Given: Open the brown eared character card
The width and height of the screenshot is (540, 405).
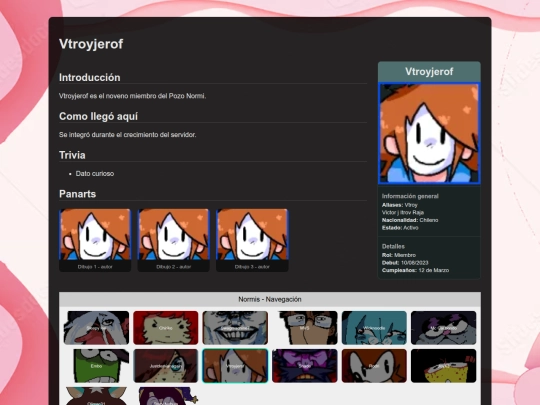Looking at the screenshot, I should coord(96,396).
